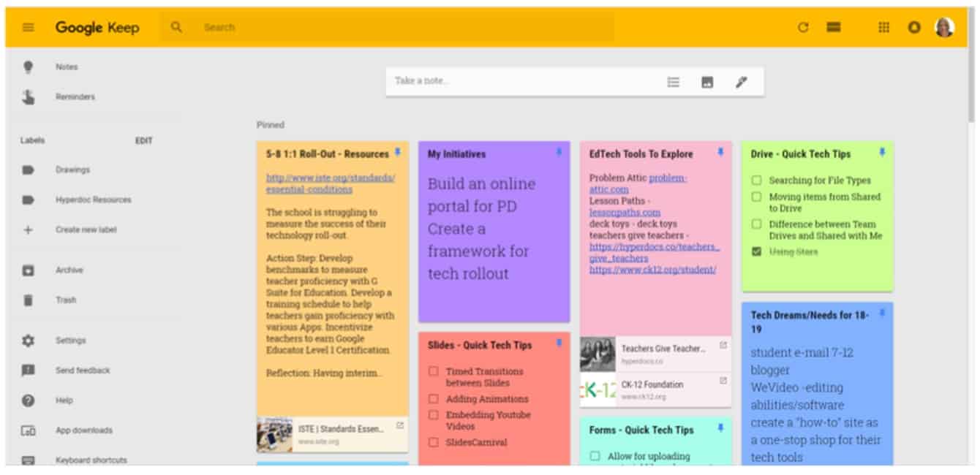The image size is (980, 475).
Task: Click EDIT next to Labels
Action: (x=144, y=141)
